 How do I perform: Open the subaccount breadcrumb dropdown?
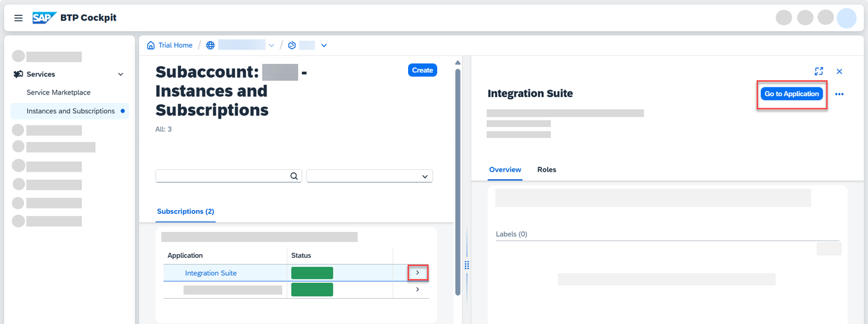[324, 45]
